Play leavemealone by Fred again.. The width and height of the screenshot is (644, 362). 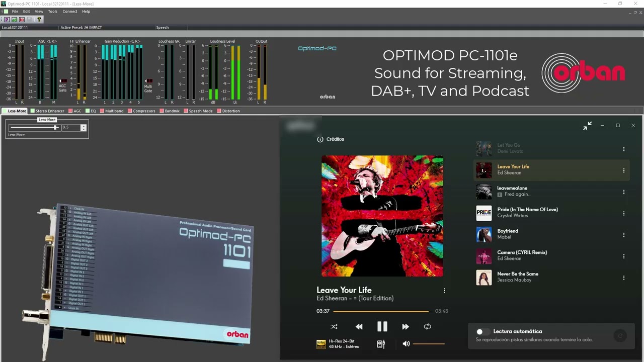tap(552, 192)
